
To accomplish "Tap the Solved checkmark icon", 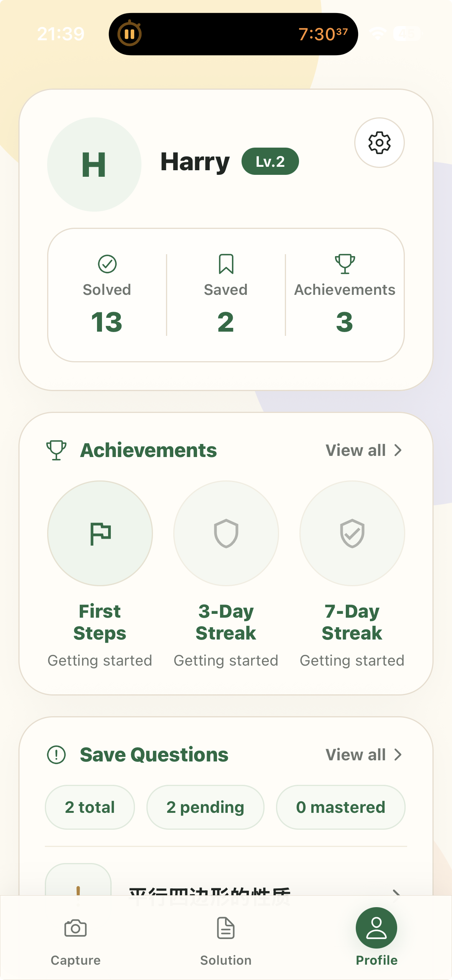I will pos(107,264).
